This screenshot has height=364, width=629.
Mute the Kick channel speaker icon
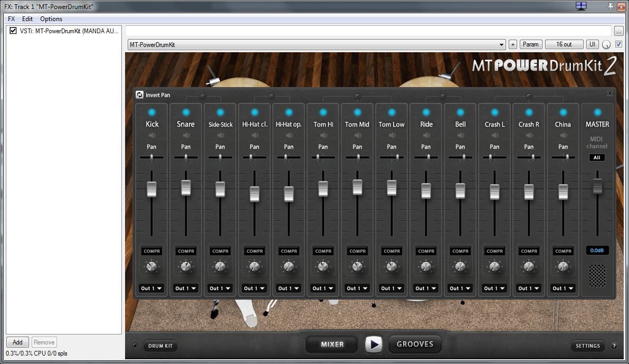[x=151, y=136]
